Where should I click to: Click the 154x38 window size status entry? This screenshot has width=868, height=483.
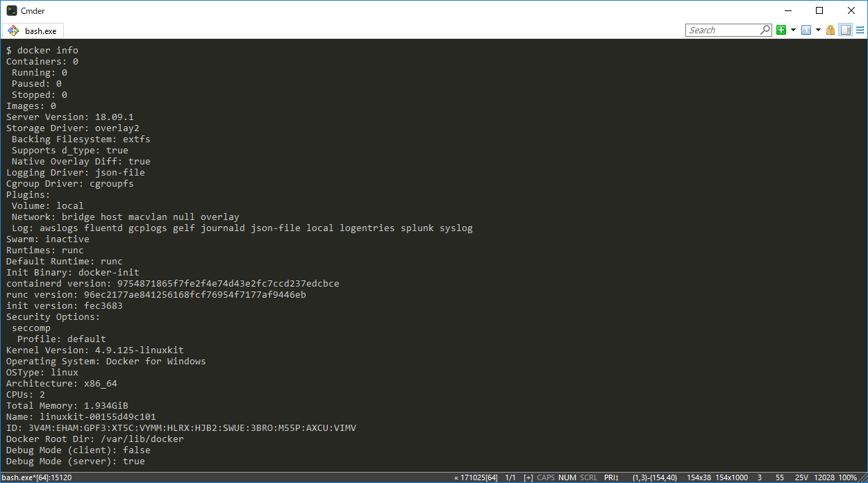coord(699,477)
